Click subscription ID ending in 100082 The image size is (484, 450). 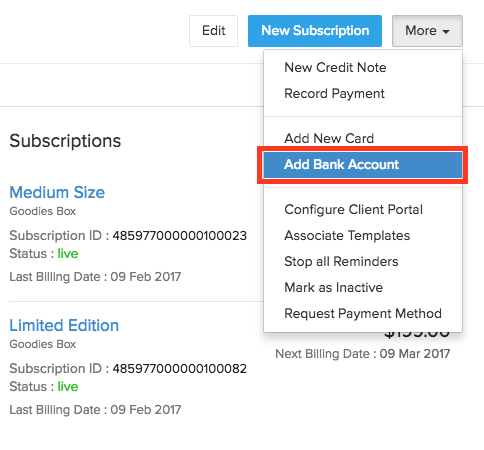point(180,369)
